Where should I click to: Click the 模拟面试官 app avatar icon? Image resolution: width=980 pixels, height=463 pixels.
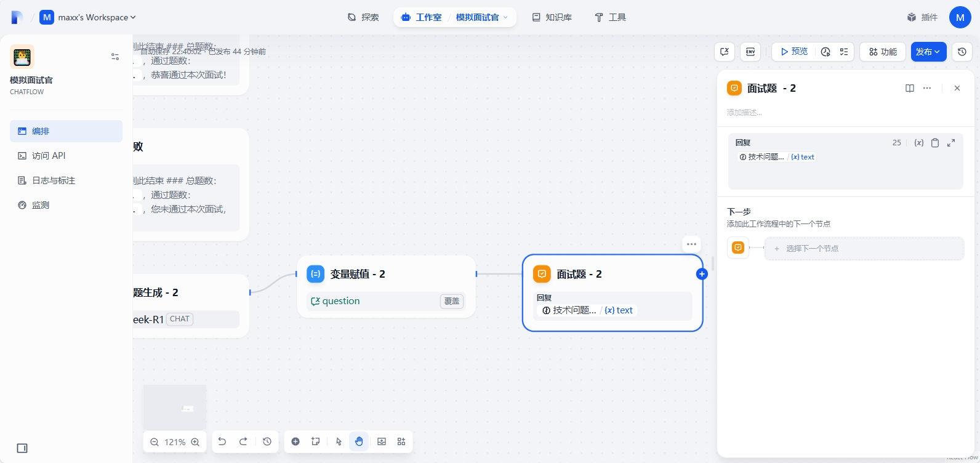click(x=22, y=57)
